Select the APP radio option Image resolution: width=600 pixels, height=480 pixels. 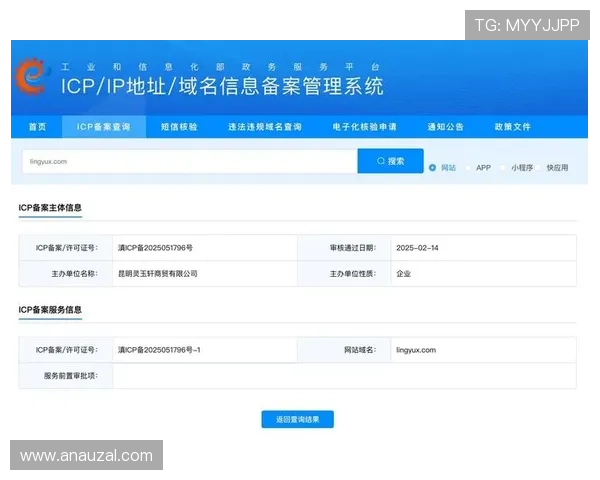click(468, 168)
